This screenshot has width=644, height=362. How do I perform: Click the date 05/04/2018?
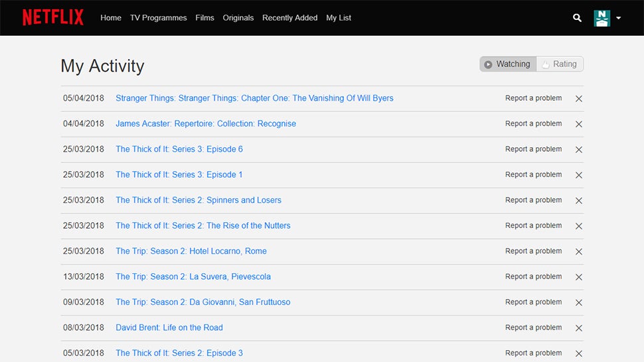[x=84, y=98]
